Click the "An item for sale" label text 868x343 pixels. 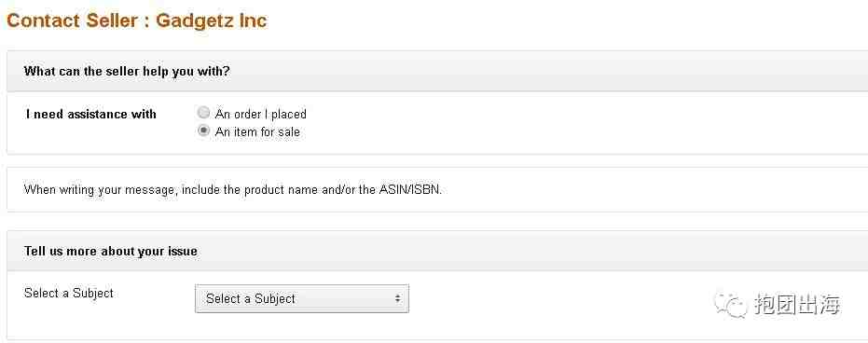257,132
